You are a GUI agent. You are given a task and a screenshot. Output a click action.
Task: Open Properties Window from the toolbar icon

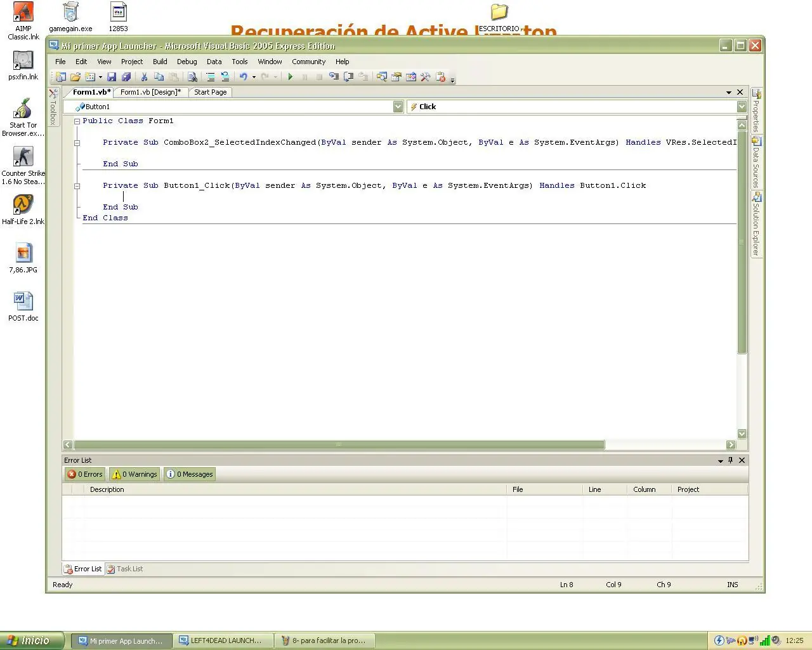(x=396, y=77)
